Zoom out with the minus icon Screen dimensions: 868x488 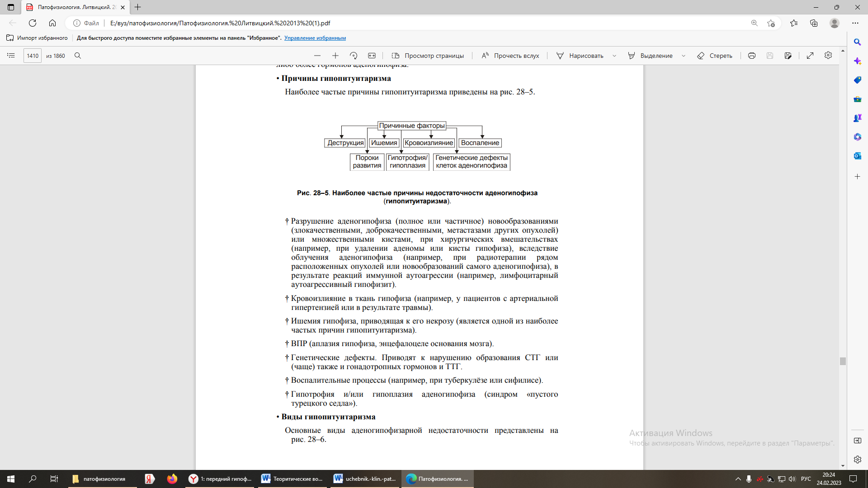click(x=317, y=56)
